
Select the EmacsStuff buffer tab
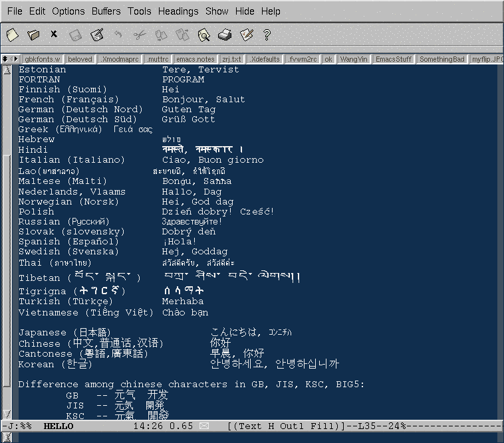(x=393, y=59)
